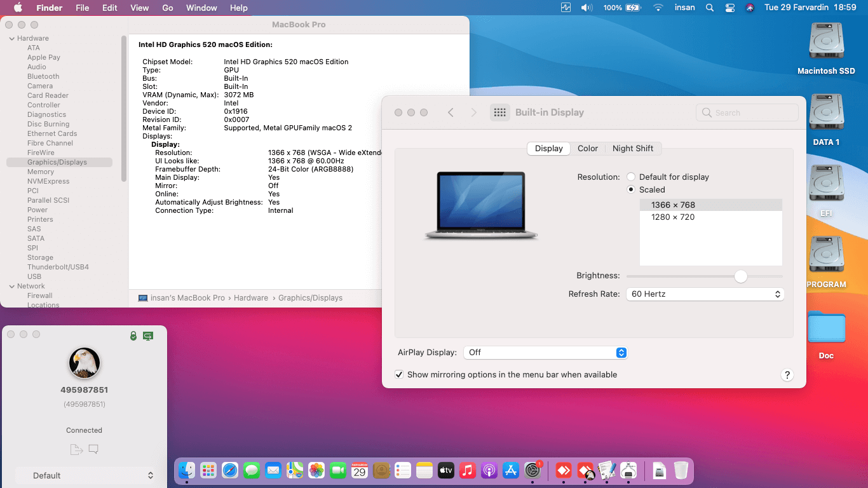Adjust the Brightness slider
The width and height of the screenshot is (868, 488).
[x=740, y=276]
